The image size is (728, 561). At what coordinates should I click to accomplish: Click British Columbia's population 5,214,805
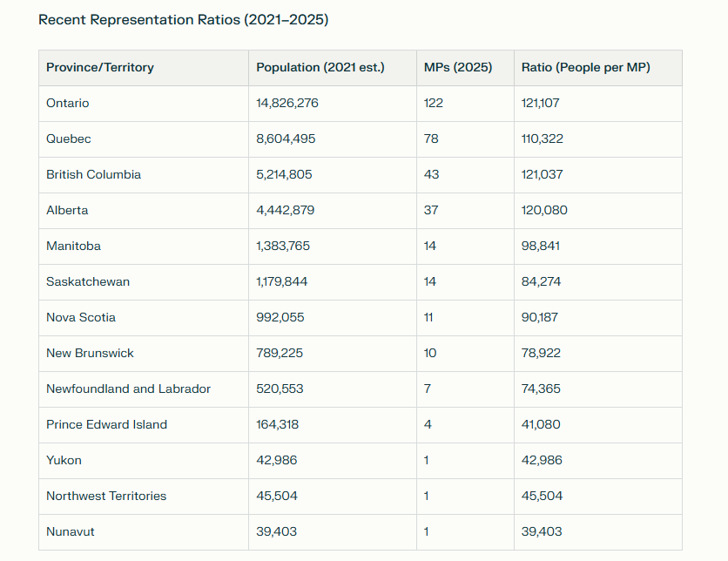pos(284,174)
